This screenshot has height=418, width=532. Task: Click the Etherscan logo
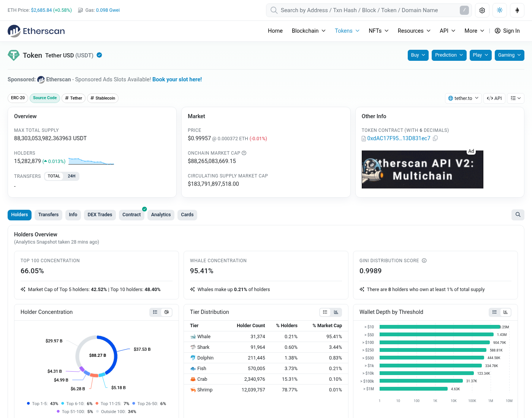36,31
